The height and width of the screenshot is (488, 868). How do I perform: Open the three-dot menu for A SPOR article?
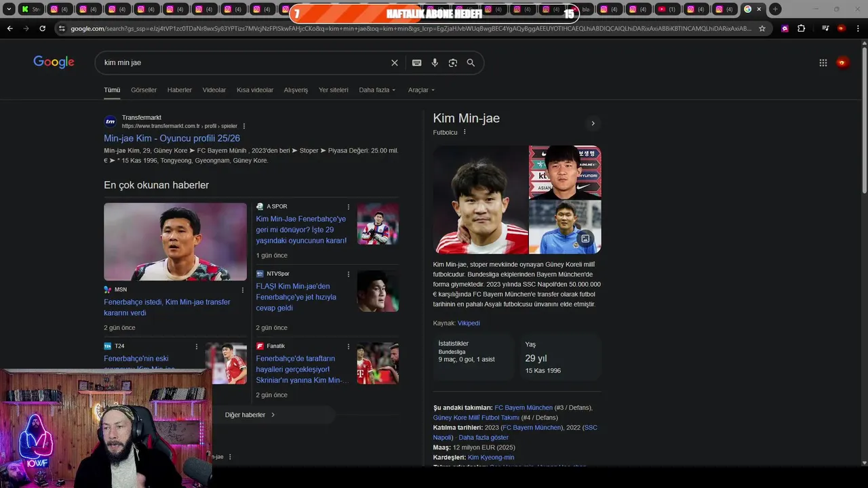(x=349, y=207)
